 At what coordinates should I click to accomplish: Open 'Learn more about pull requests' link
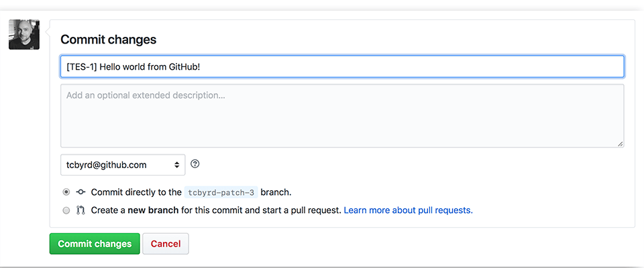point(408,210)
